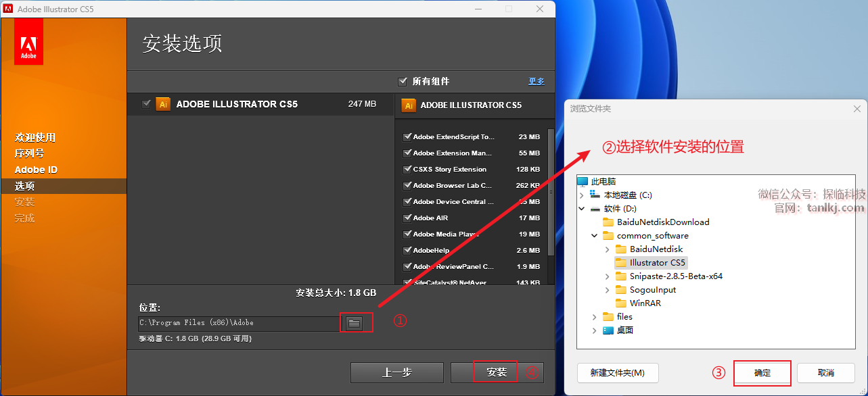This screenshot has width=868, height=396.
Task: Click the install location path field
Action: [240, 323]
